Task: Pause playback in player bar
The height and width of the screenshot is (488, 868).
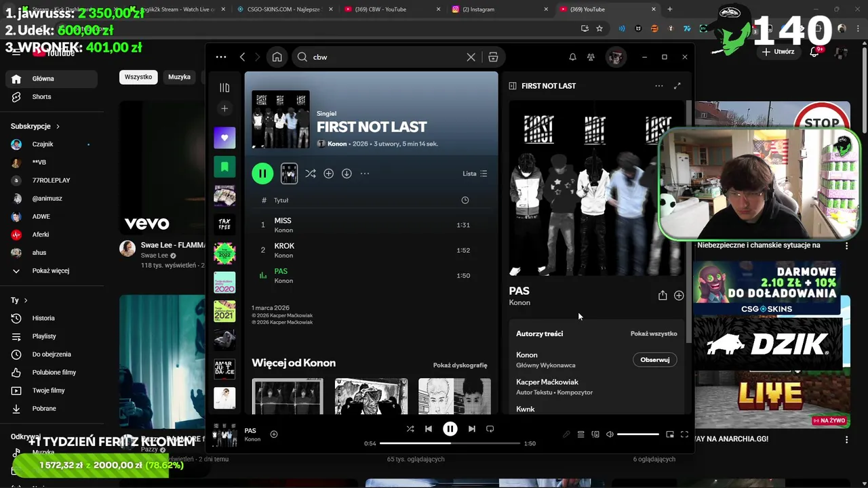Action: click(450, 429)
